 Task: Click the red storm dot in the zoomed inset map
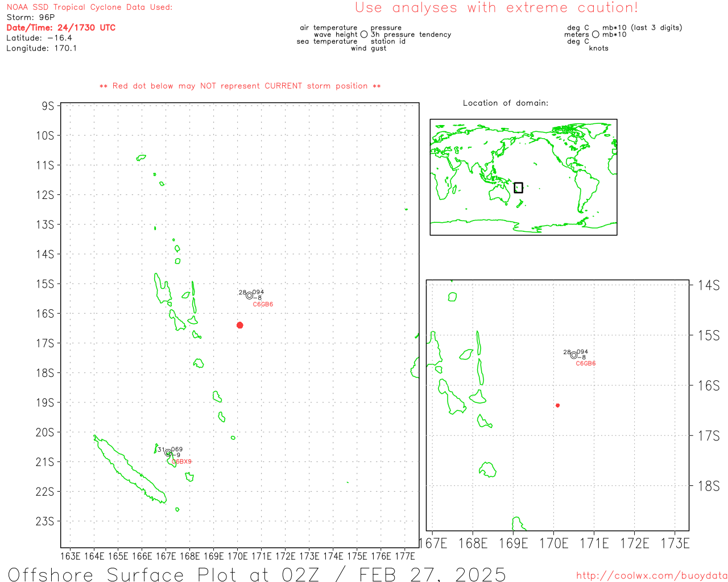point(558,405)
